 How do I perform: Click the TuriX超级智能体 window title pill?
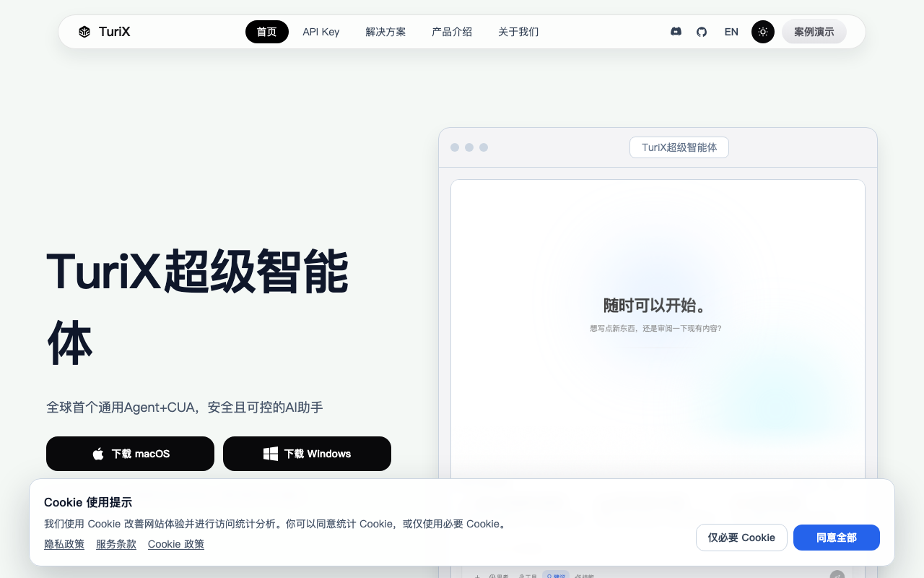pyautogui.click(x=679, y=147)
